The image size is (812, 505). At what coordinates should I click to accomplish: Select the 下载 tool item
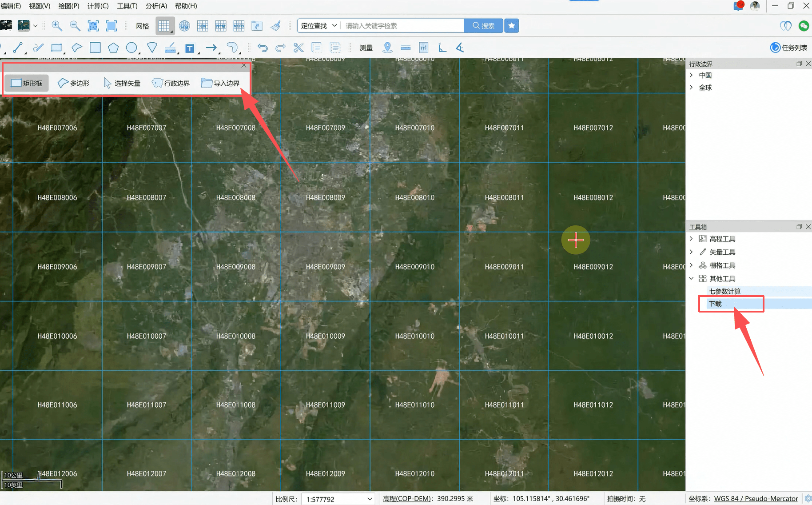715,304
